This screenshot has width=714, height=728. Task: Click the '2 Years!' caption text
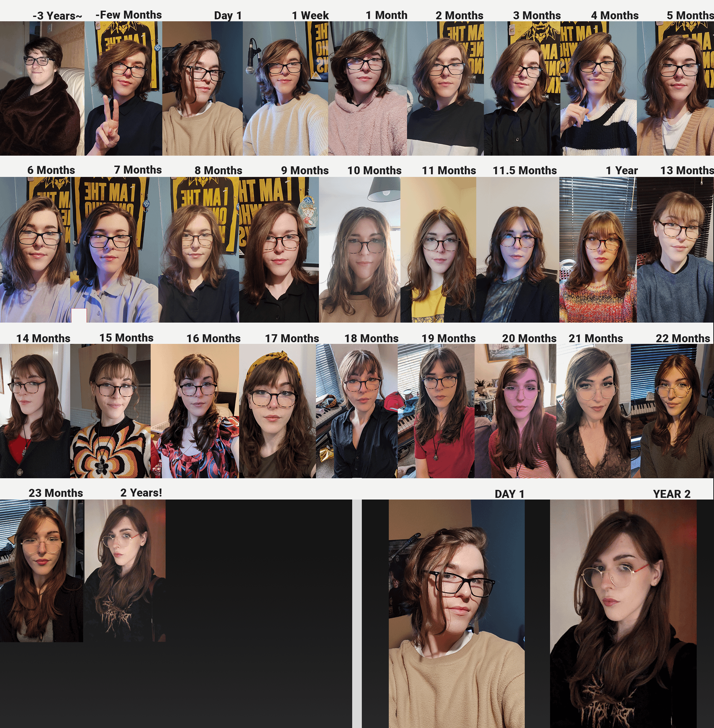click(141, 493)
